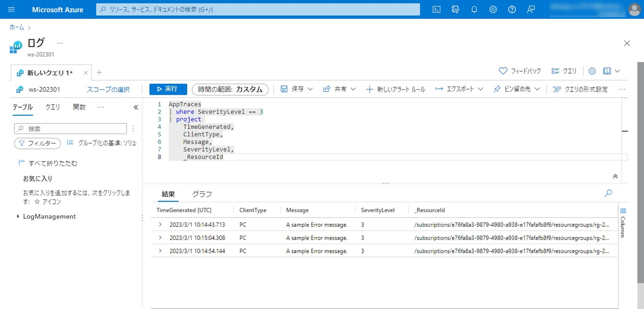Add a new query tab with plus
This screenshot has width=644, height=309.
tap(99, 72)
